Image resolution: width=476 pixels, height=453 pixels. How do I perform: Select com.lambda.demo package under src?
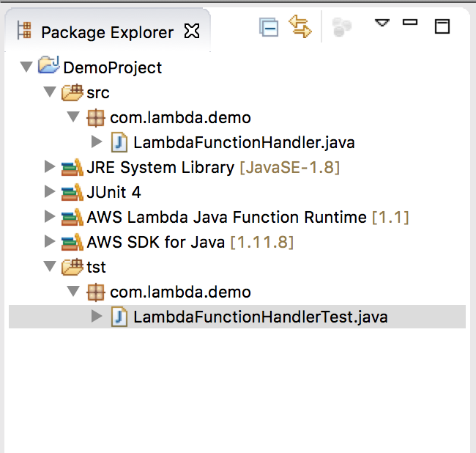coord(180,117)
